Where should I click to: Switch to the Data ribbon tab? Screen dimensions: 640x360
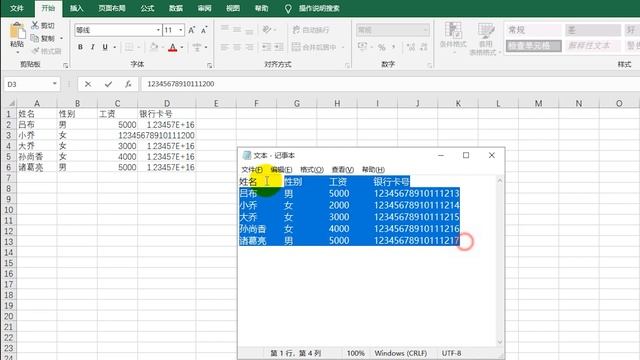(x=176, y=8)
